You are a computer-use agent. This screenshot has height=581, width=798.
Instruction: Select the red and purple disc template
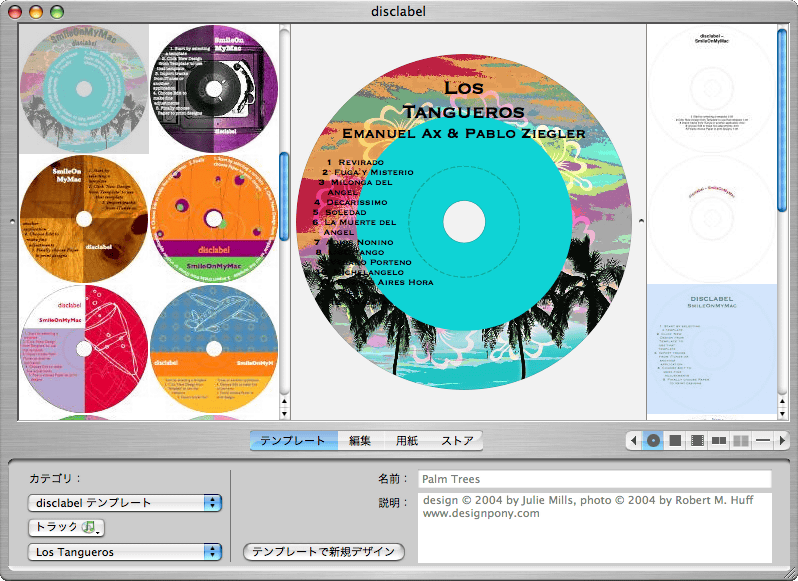[84, 348]
